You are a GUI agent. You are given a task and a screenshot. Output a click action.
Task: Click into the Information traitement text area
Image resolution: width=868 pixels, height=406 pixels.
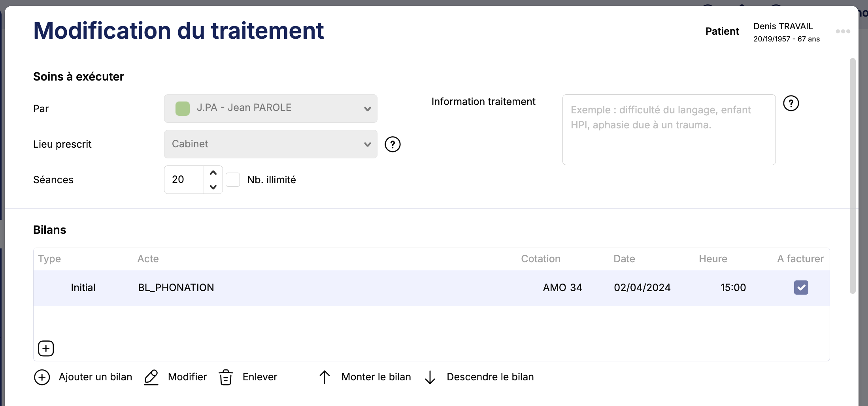coord(669,130)
